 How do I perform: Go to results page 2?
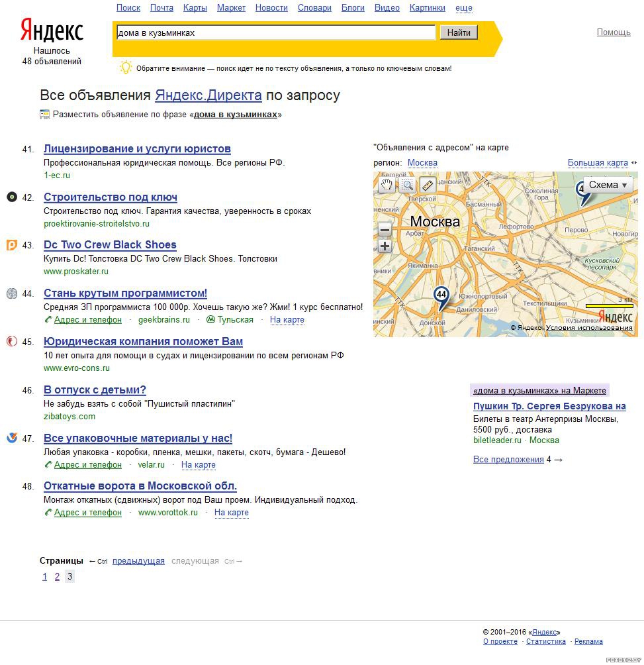pos(57,576)
